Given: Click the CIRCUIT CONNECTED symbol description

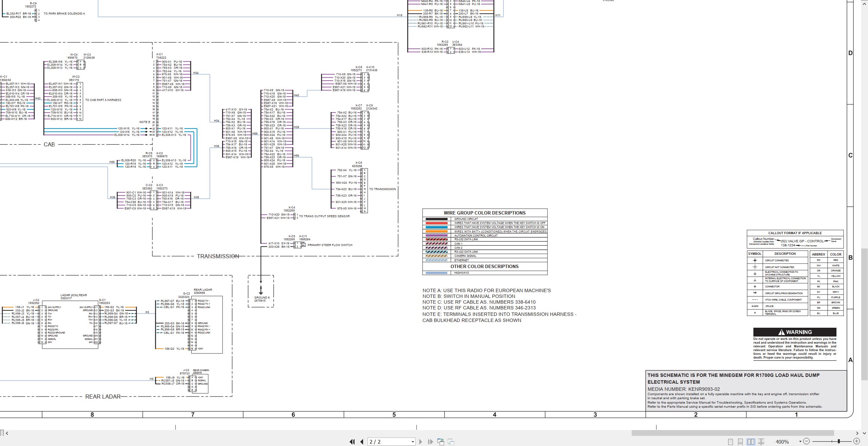Looking at the screenshot, I should coord(777,260).
